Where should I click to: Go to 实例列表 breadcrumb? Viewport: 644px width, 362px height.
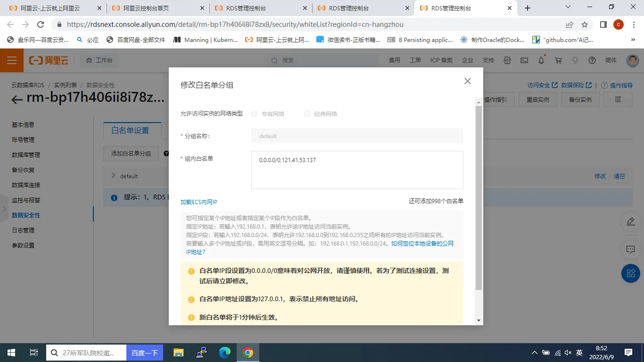point(65,85)
